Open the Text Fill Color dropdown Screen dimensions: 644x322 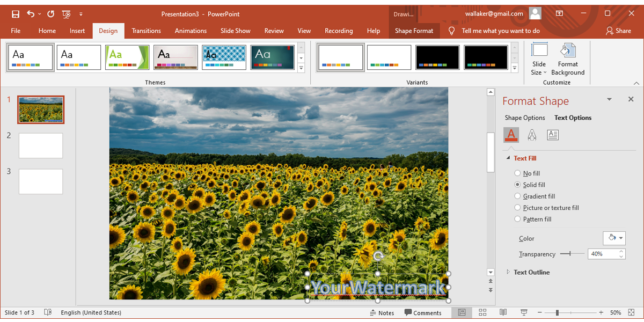pos(614,238)
